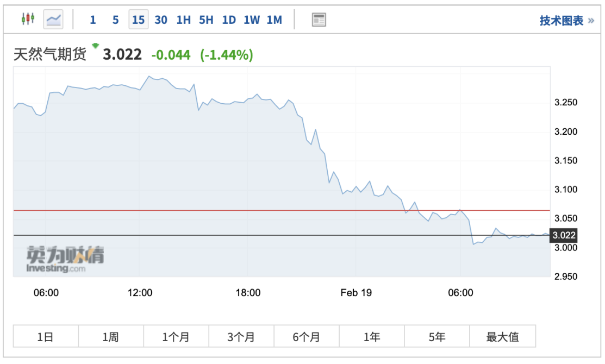This screenshot has height=364, width=605.
Task: Open the news table icon
Action: point(319,20)
